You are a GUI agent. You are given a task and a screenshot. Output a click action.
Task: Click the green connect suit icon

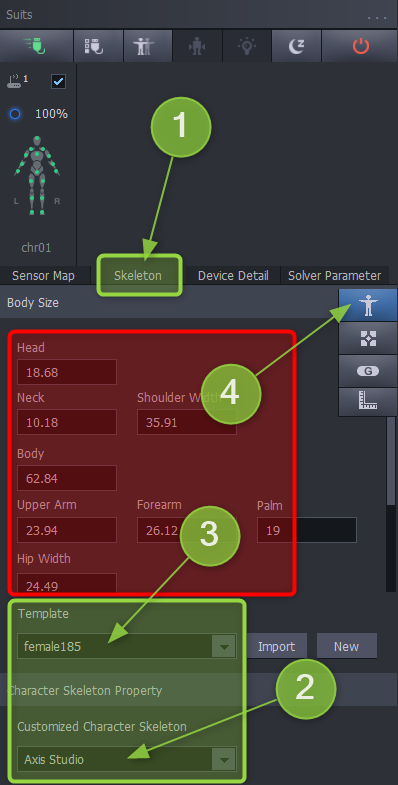[37, 46]
